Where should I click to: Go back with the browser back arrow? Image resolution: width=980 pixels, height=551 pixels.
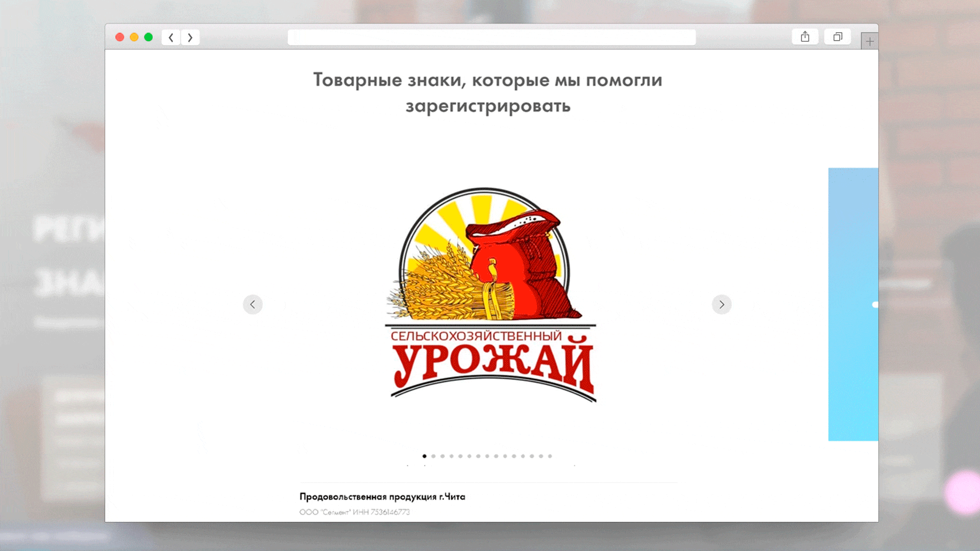tap(171, 37)
